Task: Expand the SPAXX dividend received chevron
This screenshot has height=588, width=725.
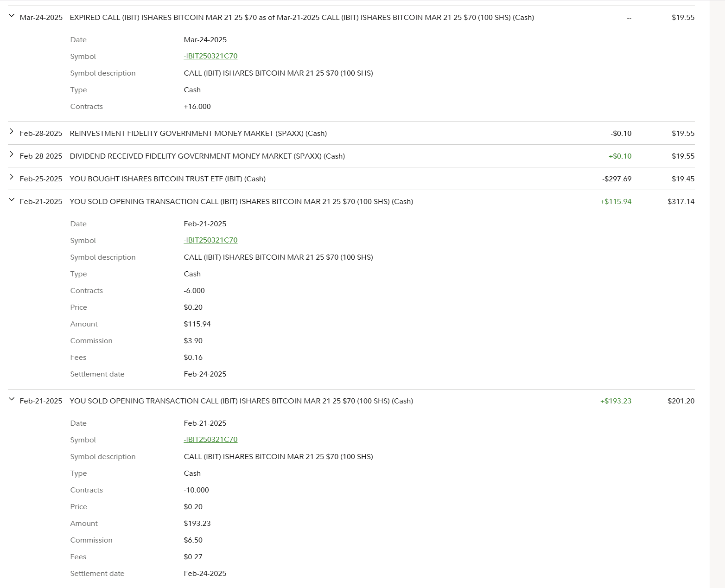Action: [12, 154]
